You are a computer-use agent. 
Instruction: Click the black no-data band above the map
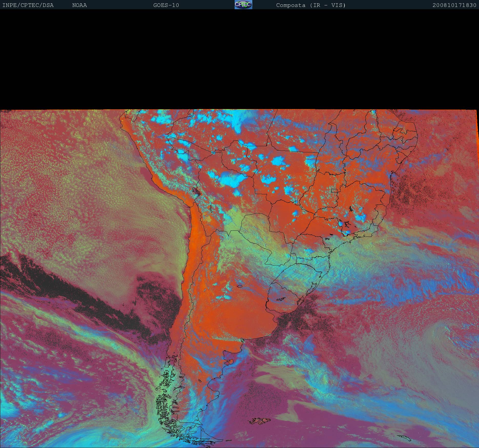(x=239, y=59)
